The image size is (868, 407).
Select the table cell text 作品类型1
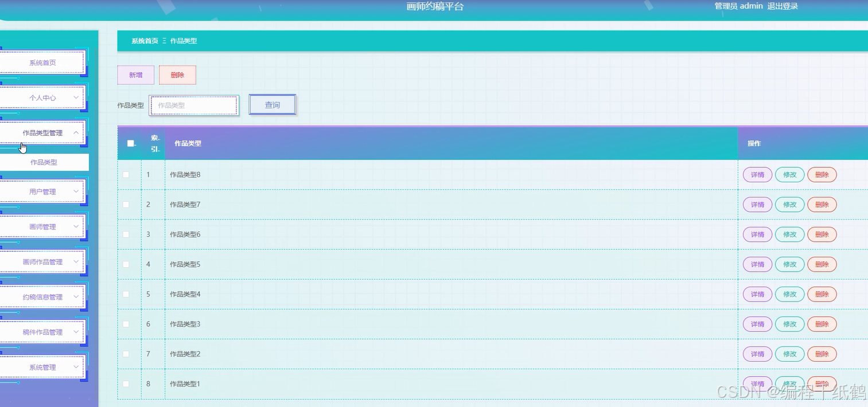185,383
